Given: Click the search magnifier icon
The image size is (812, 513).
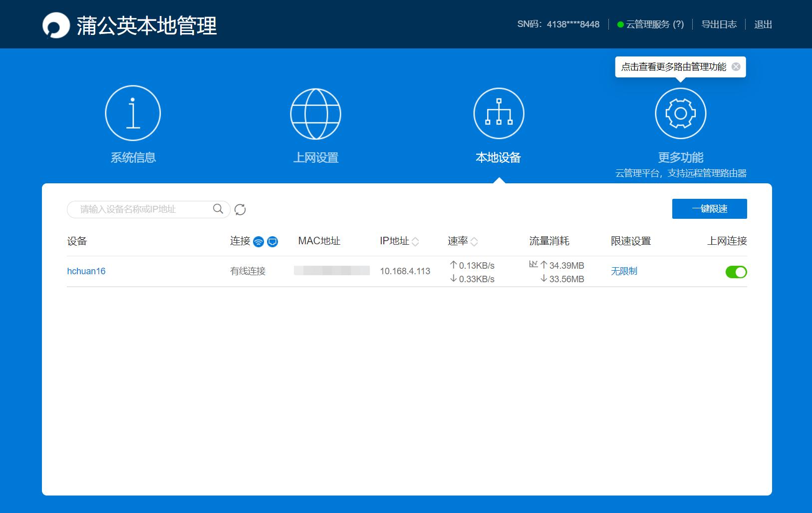Looking at the screenshot, I should [x=218, y=209].
